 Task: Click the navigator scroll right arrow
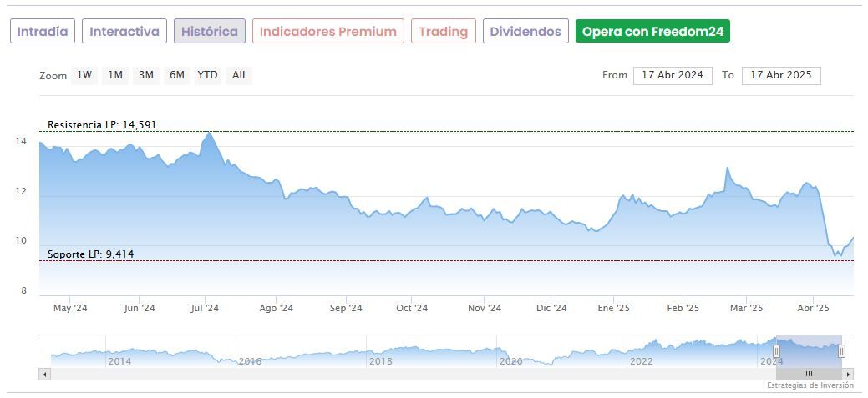[849, 375]
